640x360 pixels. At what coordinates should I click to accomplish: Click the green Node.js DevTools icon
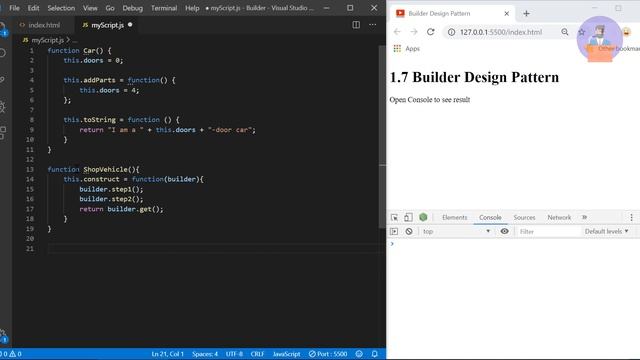pos(423,218)
